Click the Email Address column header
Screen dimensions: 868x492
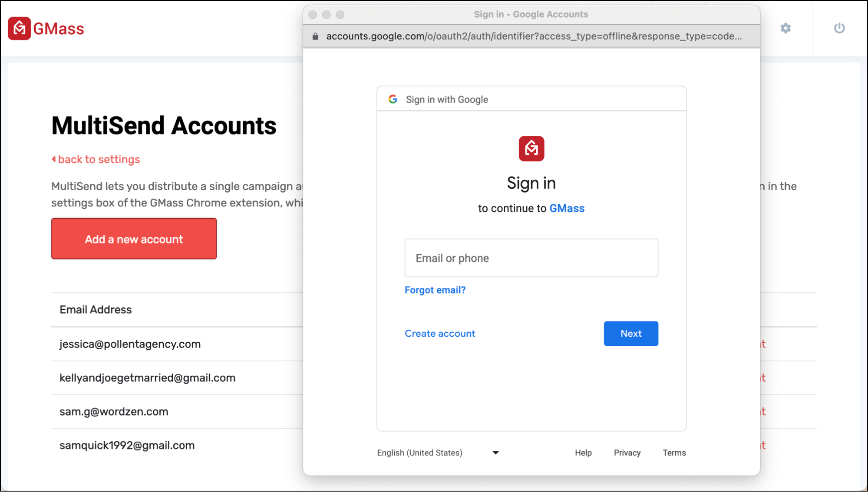click(x=96, y=309)
